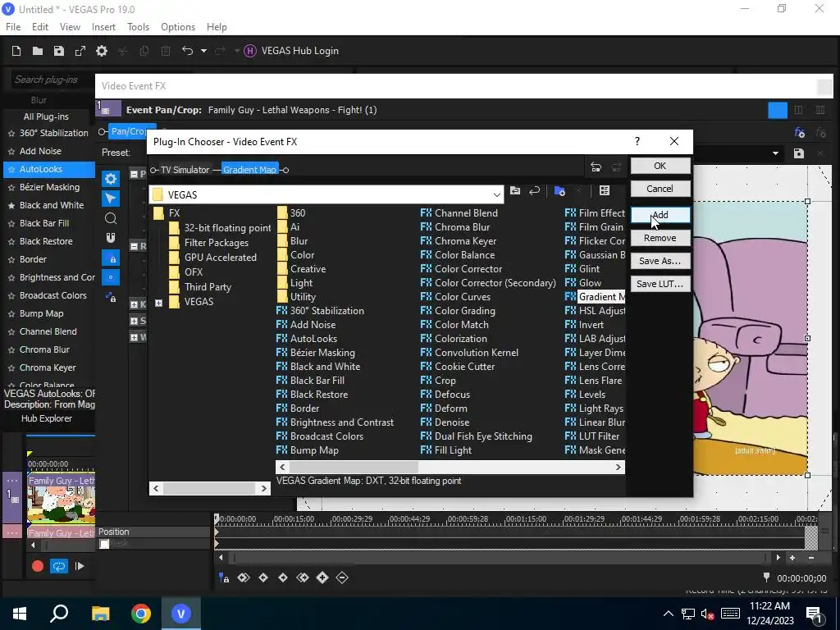Go to previous keyframe icon

click(263, 577)
